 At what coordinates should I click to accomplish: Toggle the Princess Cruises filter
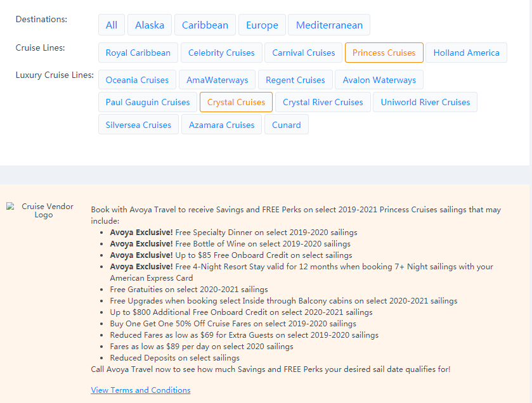pos(384,53)
